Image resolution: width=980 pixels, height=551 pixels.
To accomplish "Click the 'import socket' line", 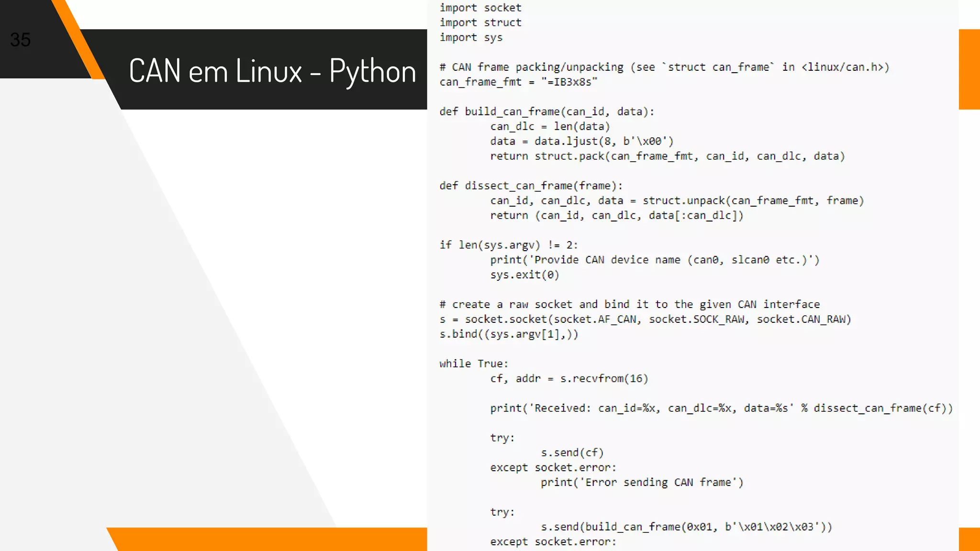I will (480, 8).
